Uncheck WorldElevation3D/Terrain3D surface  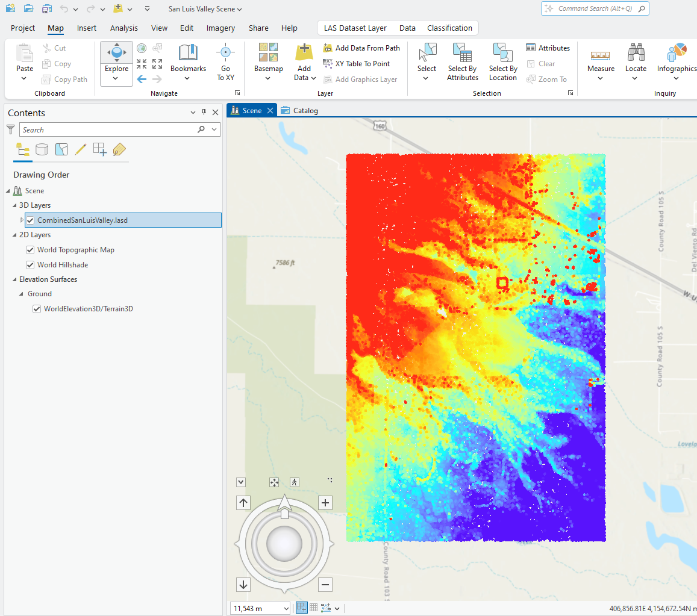point(37,309)
